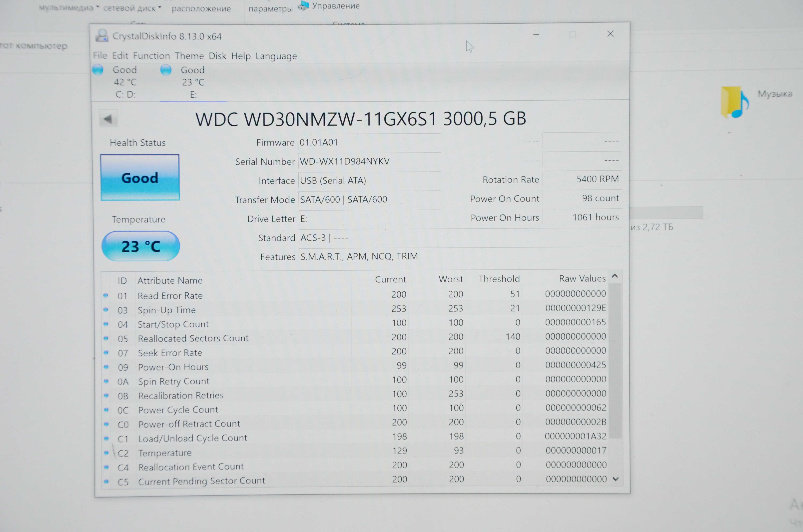Open the Help menu
Screen dimensions: 803x532
[x=241, y=56]
